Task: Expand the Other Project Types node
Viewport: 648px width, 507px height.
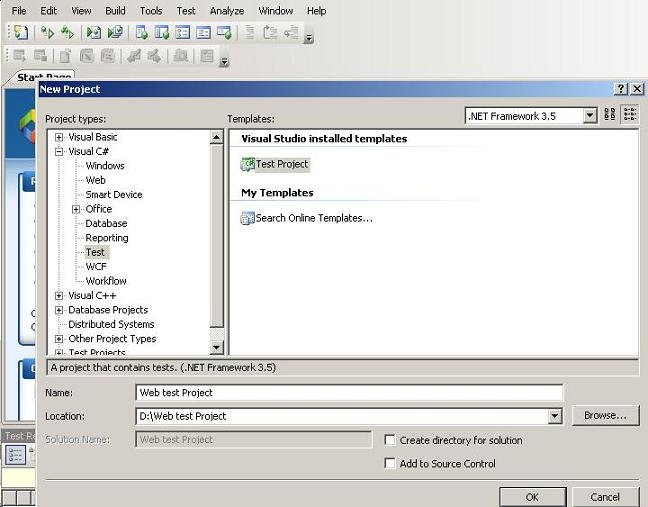Action: (x=59, y=339)
